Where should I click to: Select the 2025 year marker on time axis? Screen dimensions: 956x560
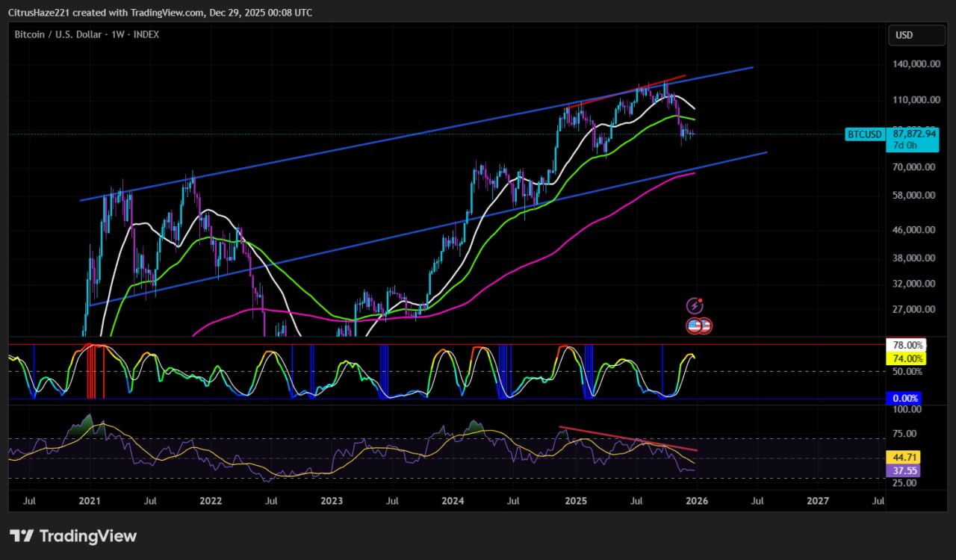tap(575, 501)
